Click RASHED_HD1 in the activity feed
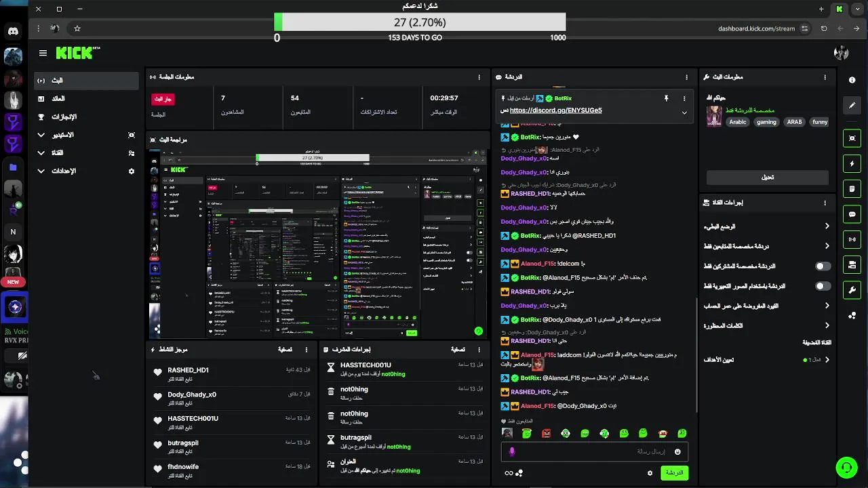This screenshot has height=488, width=868. [188, 370]
